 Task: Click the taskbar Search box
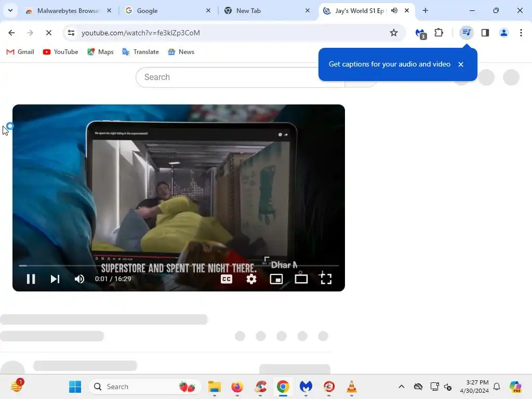[145, 387]
